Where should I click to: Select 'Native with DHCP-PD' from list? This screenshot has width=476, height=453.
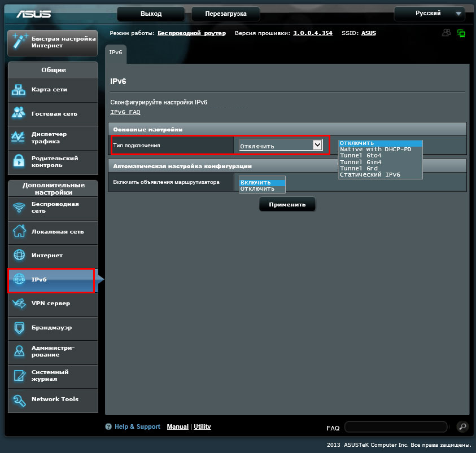(375, 149)
